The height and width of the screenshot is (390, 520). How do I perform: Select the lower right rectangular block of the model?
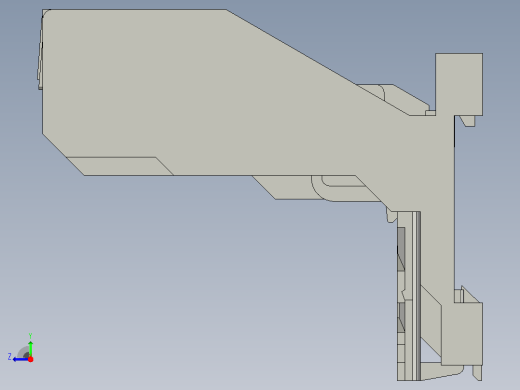point(462,334)
